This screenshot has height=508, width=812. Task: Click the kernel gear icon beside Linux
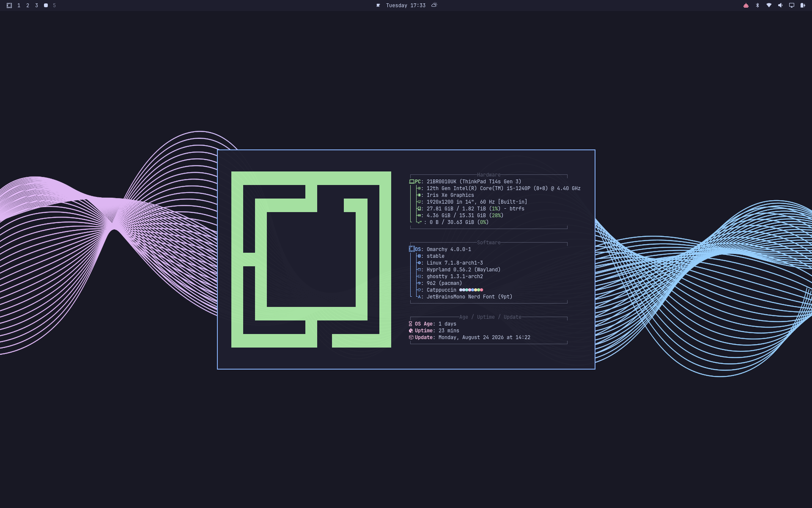(x=419, y=263)
